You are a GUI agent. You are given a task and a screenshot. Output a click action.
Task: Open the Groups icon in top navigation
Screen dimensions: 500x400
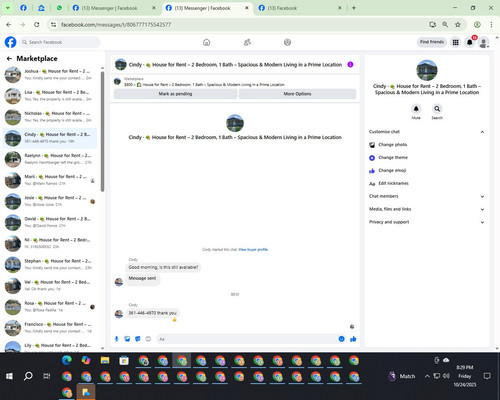287,42
